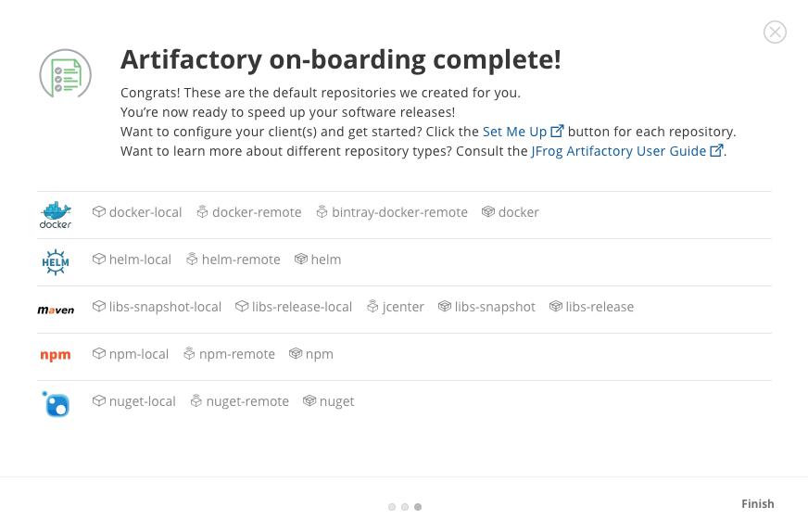Click the Maven logo icon
The width and height of the screenshot is (808, 532).
56,310
